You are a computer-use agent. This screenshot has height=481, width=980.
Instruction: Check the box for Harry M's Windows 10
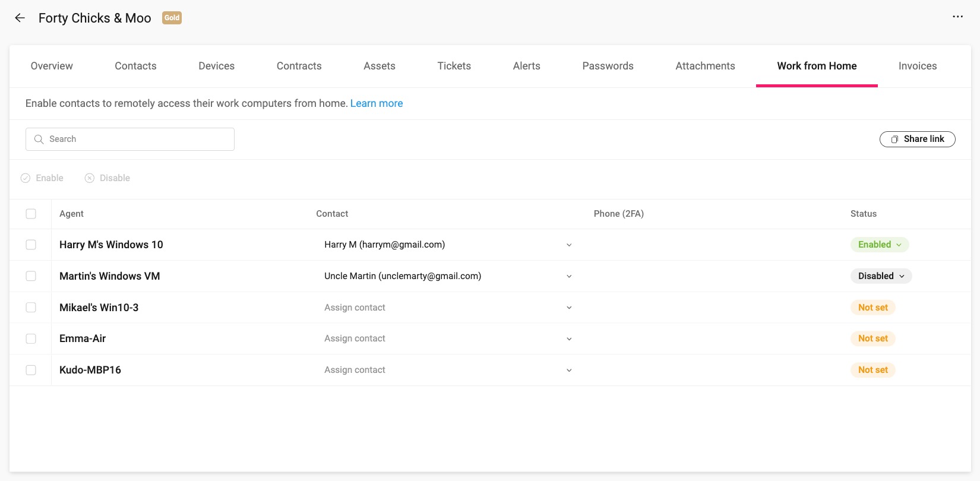pyautogui.click(x=31, y=245)
